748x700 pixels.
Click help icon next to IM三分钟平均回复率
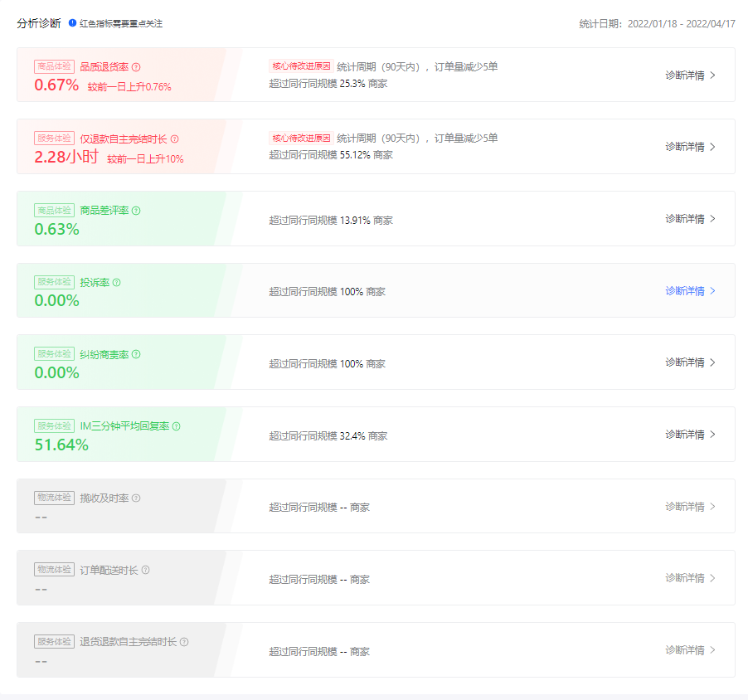[176, 426]
